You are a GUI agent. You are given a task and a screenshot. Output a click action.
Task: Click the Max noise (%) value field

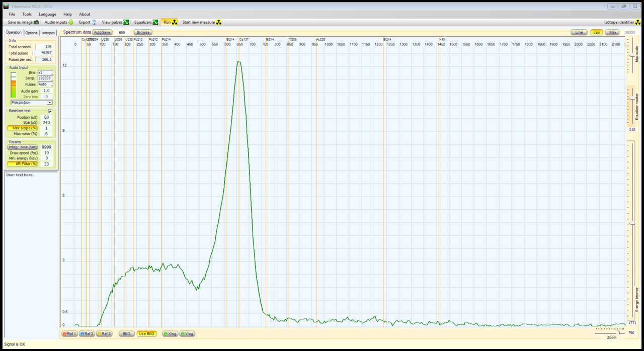pos(46,134)
